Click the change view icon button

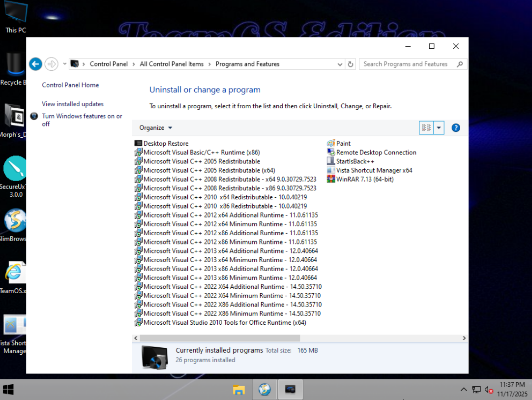pos(426,127)
